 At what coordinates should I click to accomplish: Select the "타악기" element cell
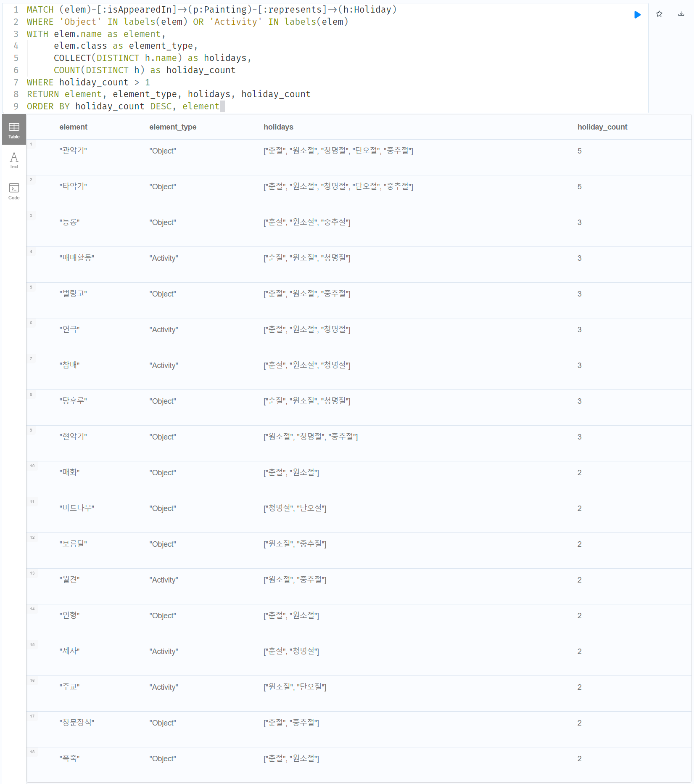tap(73, 186)
